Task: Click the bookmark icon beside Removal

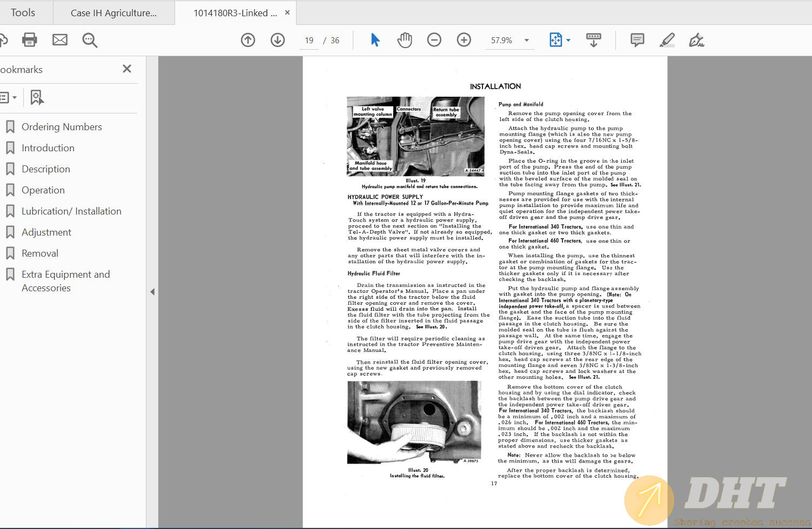Action: (10, 253)
